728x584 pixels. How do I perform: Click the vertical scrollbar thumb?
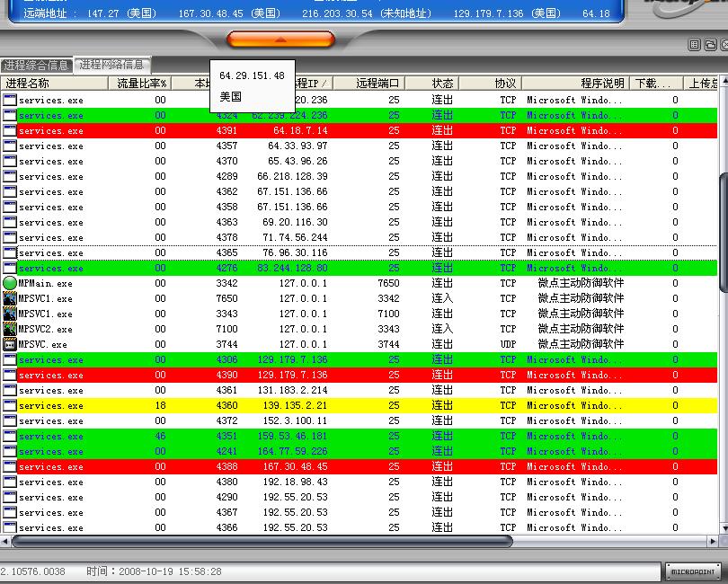724,231
